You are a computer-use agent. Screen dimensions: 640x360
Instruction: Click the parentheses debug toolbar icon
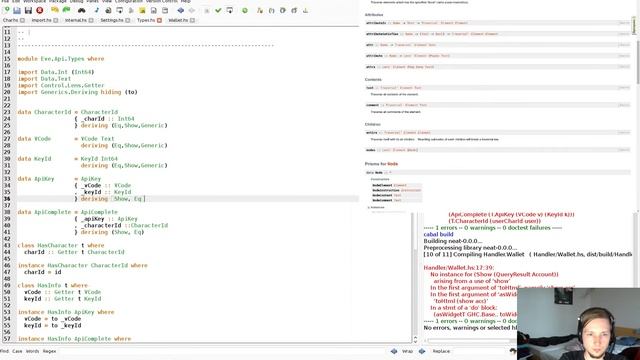tap(271, 10)
